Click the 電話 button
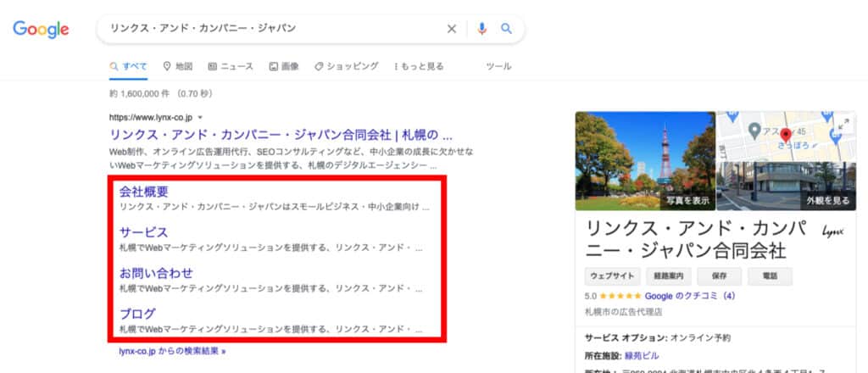Viewport: 868px width, 373px height. tap(770, 276)
